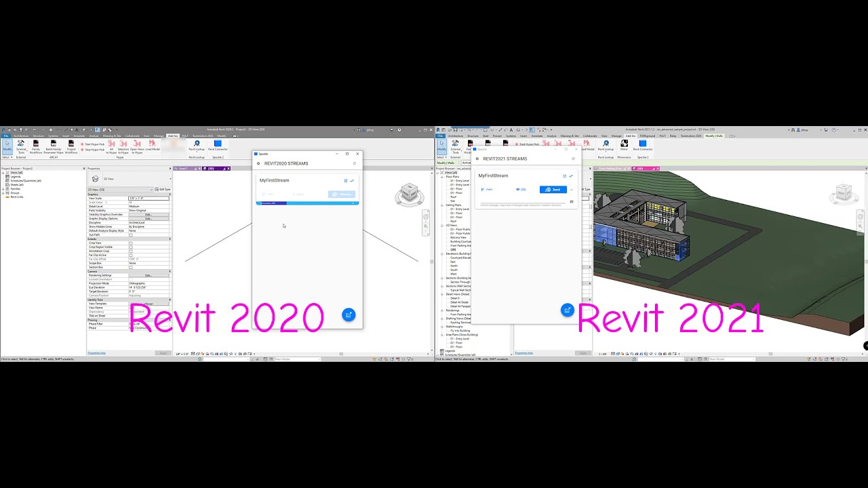Open Revit Lookup in Revit 2020 ribbon

pos(197,146)
